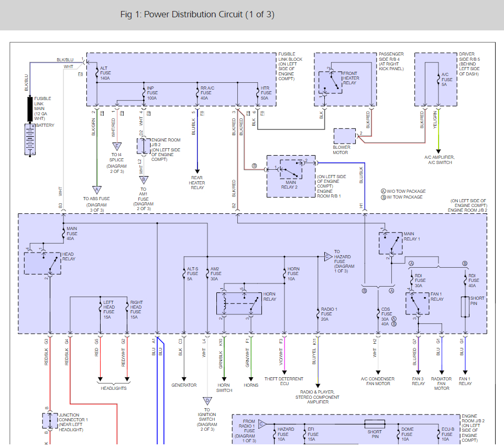Click the battery symbol
This screenshot has width=504, height=448.
(x=30, y=140)
